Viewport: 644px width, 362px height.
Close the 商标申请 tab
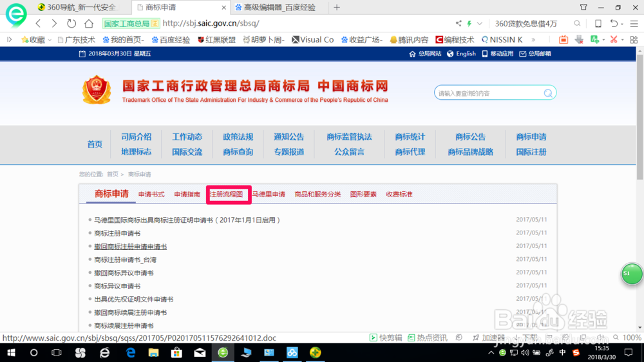pos(224,7)
